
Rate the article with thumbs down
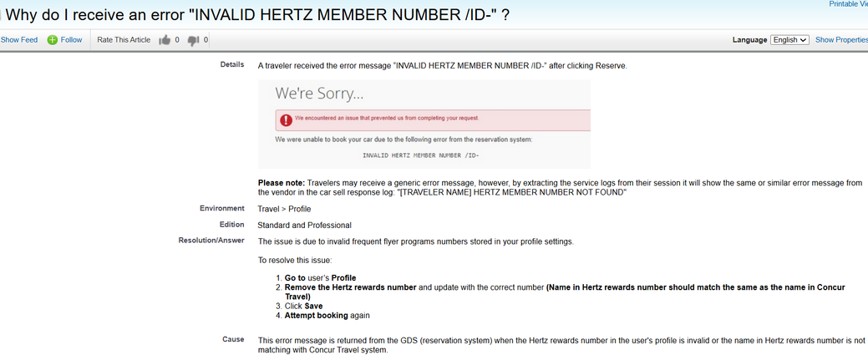[193, 40]
